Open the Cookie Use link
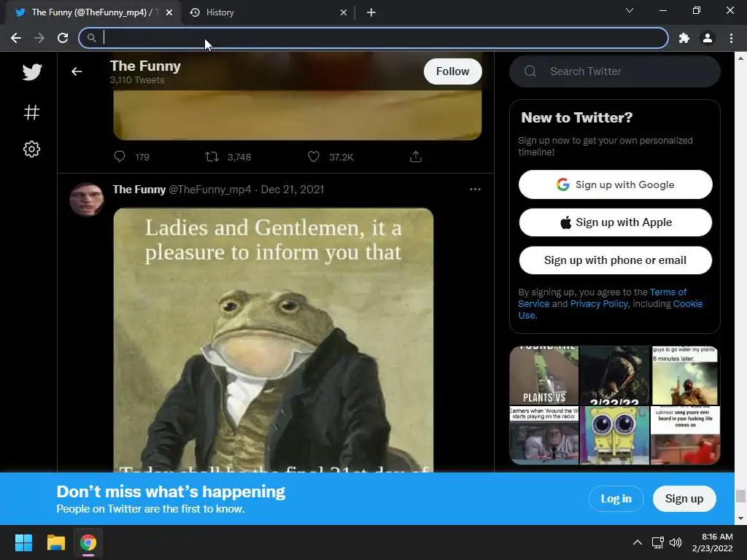747x560 pixels. 687,304
